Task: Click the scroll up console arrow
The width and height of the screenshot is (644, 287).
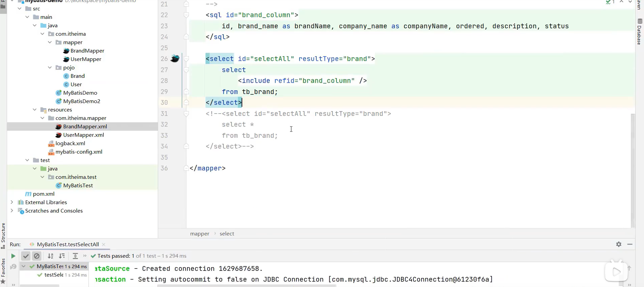Action: click(x=630, y=268)
